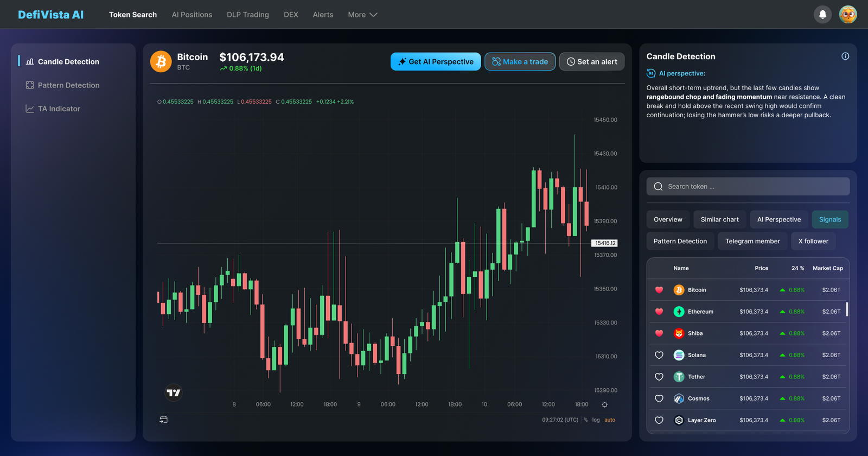Image resolution: width=868 pixels, height=456 pixels.
Task: Open chart settings gear icon
Action: pyautogui.click(x=604, y=404)
